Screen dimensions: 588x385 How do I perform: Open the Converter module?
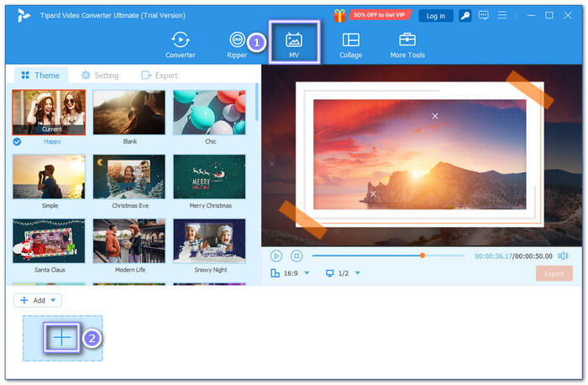[181, 45]
